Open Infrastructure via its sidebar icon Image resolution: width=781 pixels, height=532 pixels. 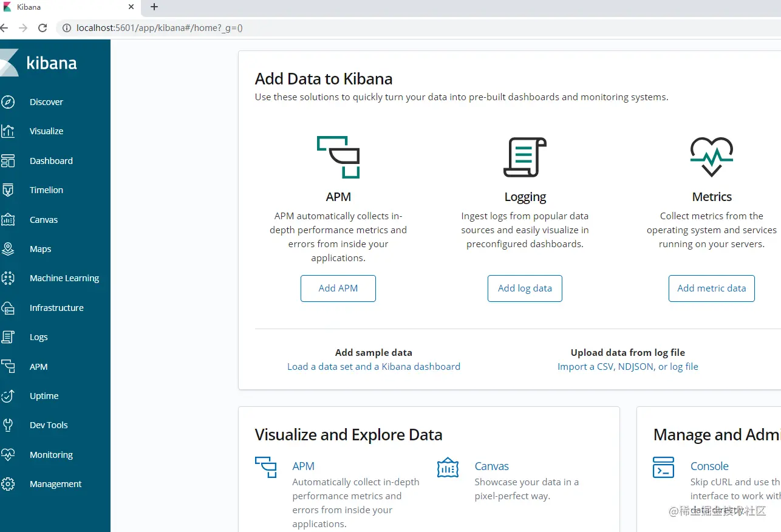(x=8, y=308)
